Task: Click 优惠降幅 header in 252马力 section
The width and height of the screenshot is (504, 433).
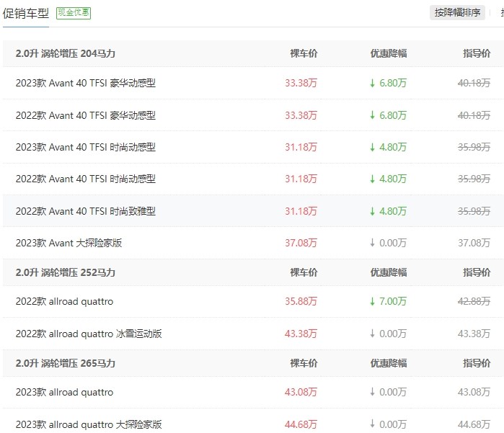Action: [x=389, y=272]
